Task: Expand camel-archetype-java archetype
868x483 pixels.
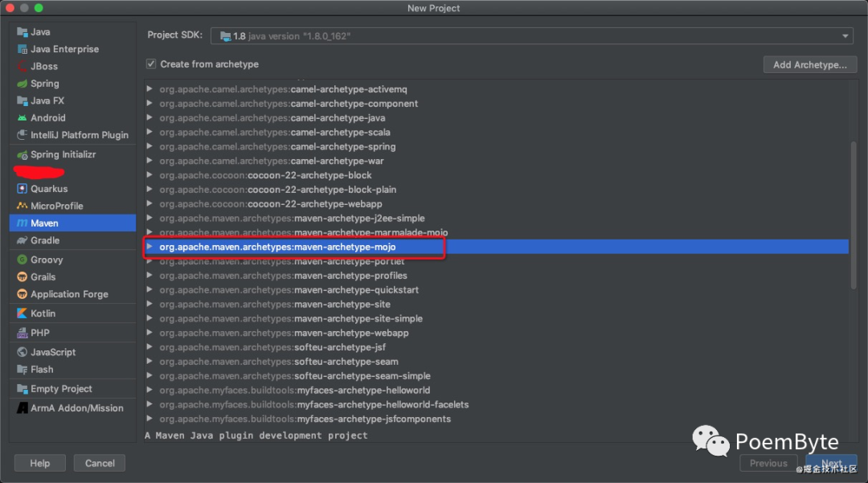Action: 149,117
